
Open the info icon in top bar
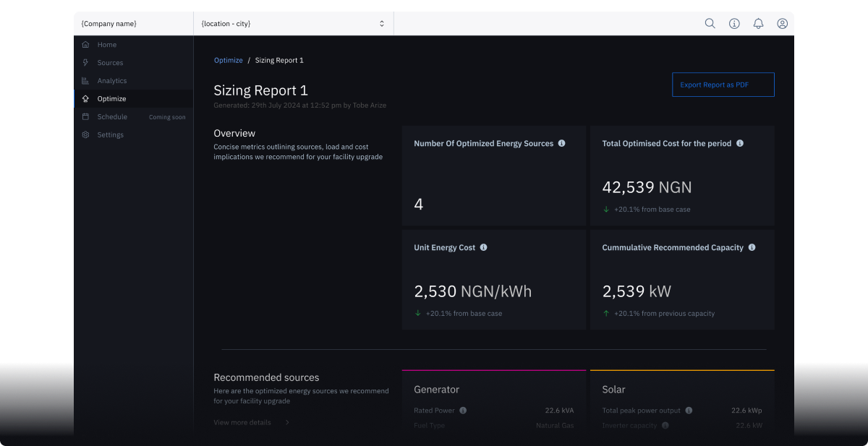734,23
